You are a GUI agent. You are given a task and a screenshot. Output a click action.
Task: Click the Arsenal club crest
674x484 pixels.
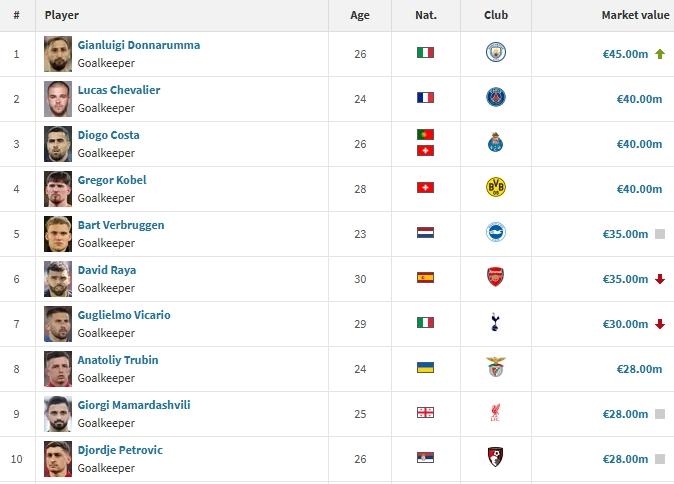(x=495, y=278)
